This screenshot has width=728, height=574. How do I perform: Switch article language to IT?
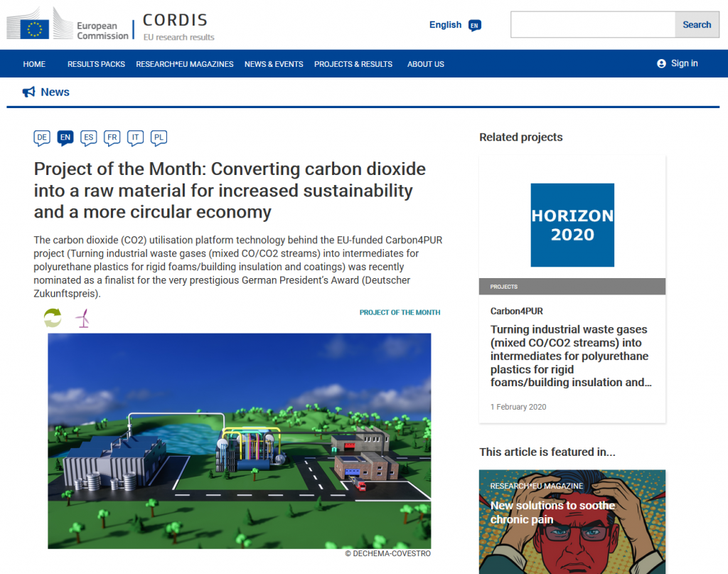pyautogui.click(x=135, y=138)
